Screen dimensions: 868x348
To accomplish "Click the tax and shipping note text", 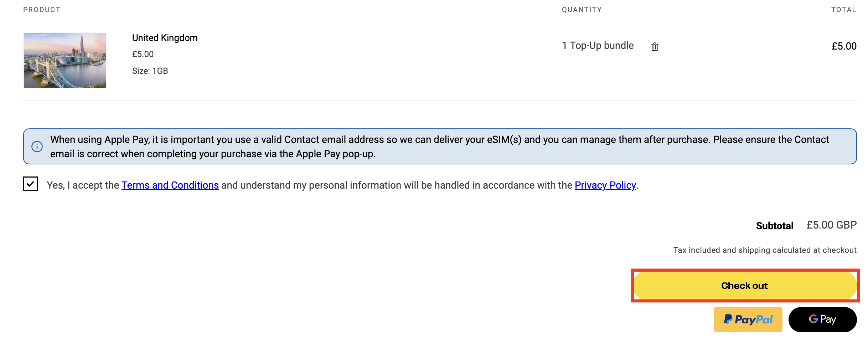I will tap(765, 250).
